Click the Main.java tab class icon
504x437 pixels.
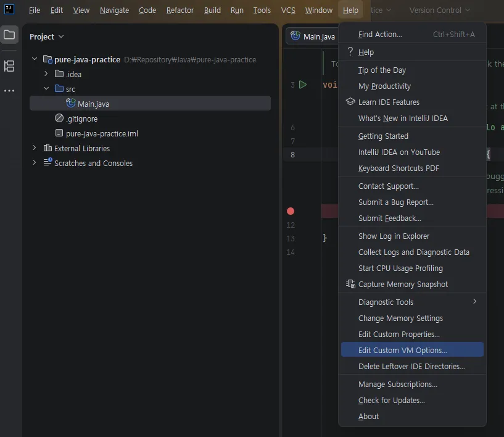[295, 36]
